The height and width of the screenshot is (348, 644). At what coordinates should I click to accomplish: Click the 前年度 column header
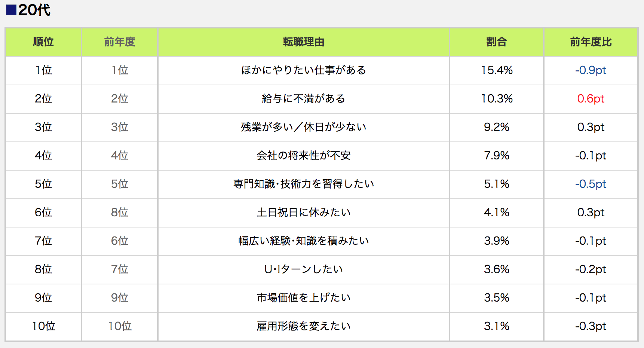tap(120, 42)
